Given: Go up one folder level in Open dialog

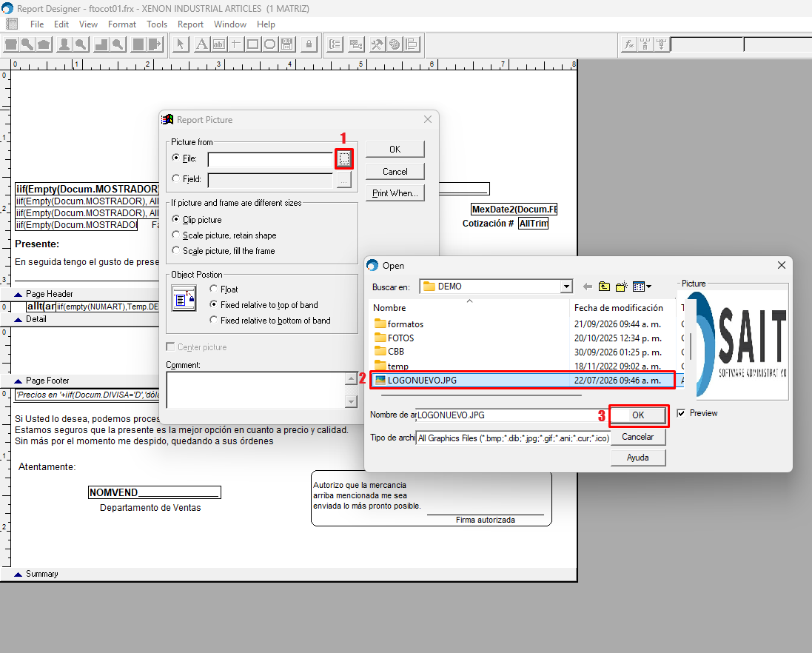Looking at the screenshot, I should point(604,287).
